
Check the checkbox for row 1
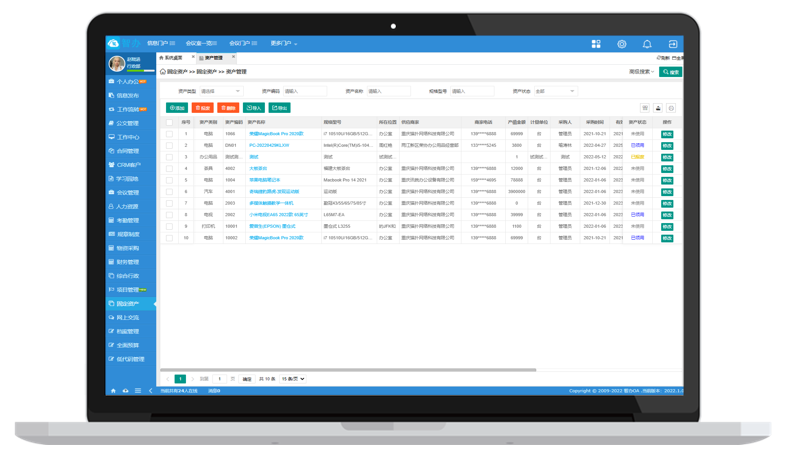click(x=169, y=134)
